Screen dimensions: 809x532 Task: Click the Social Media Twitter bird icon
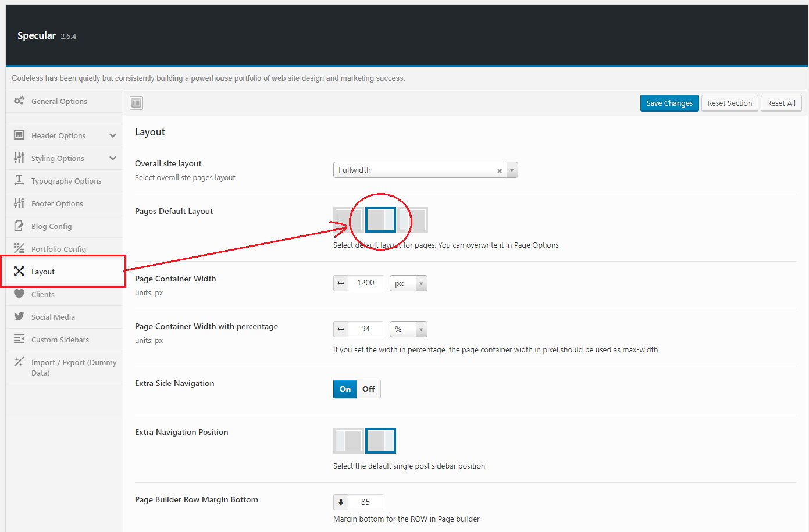tap(19, 316)
